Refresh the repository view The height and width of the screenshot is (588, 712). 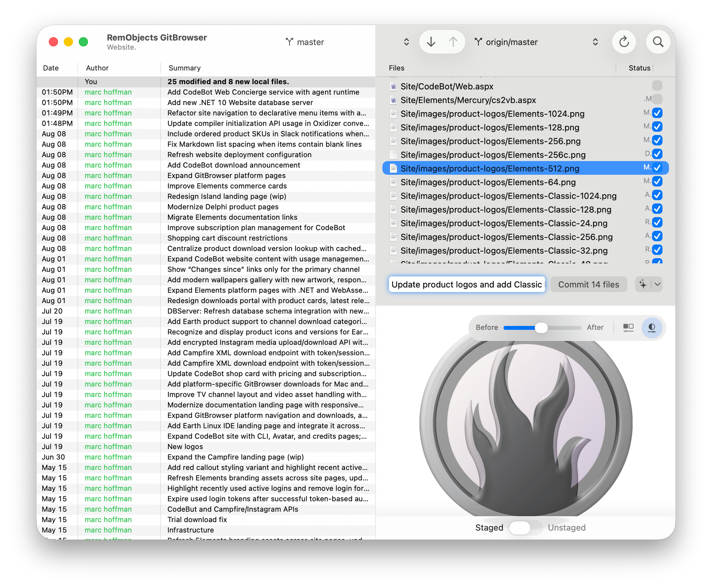(x=624, y=42)
